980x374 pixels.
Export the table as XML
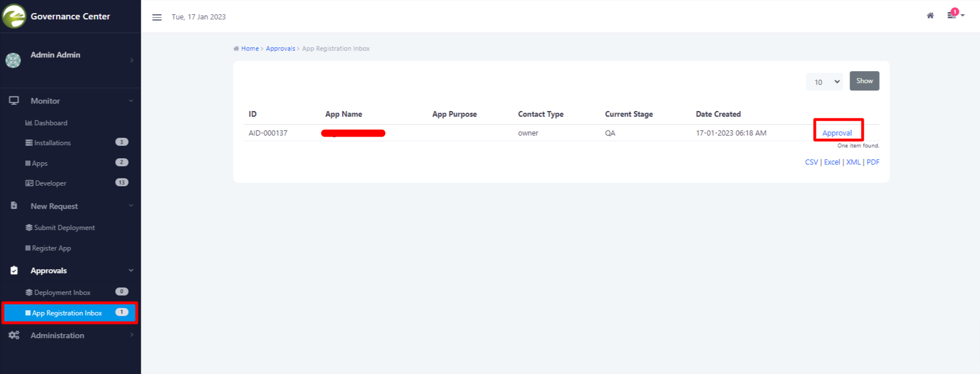click(x=853, y=162)
